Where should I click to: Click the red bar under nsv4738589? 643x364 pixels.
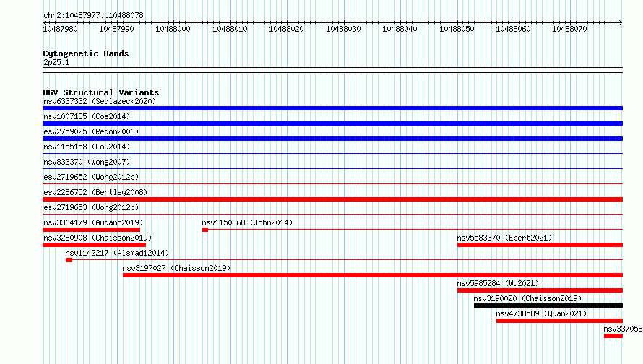(x=559, y=321)
